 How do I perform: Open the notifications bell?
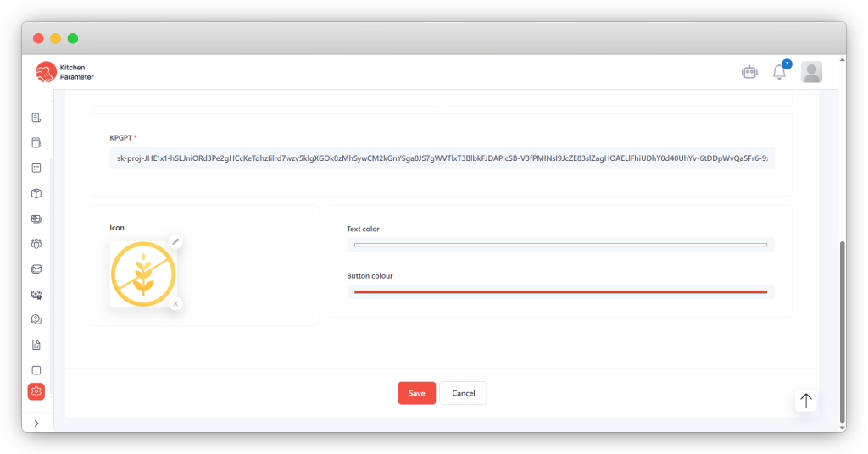(x=779, y=73)
